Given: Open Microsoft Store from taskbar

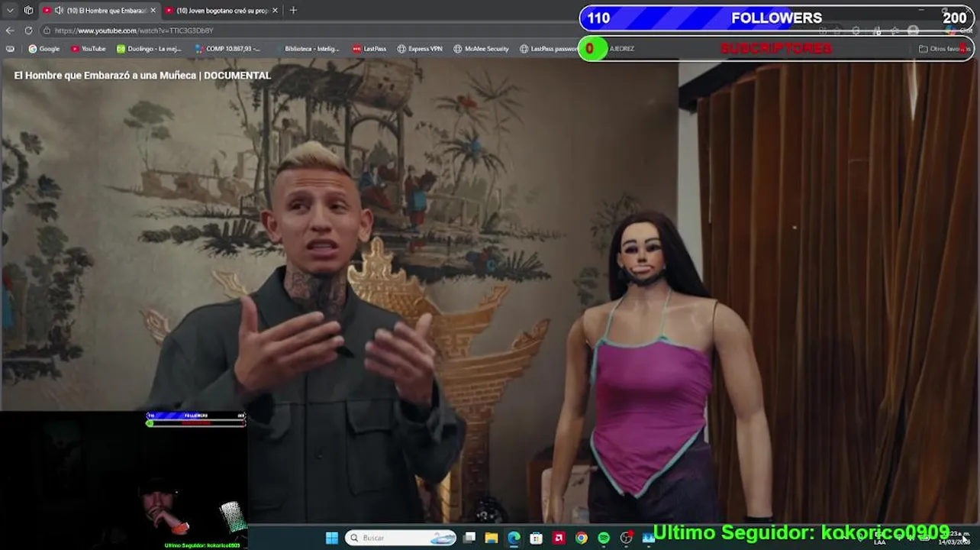Looking at the screenshot, I should (x=537, y=538).
